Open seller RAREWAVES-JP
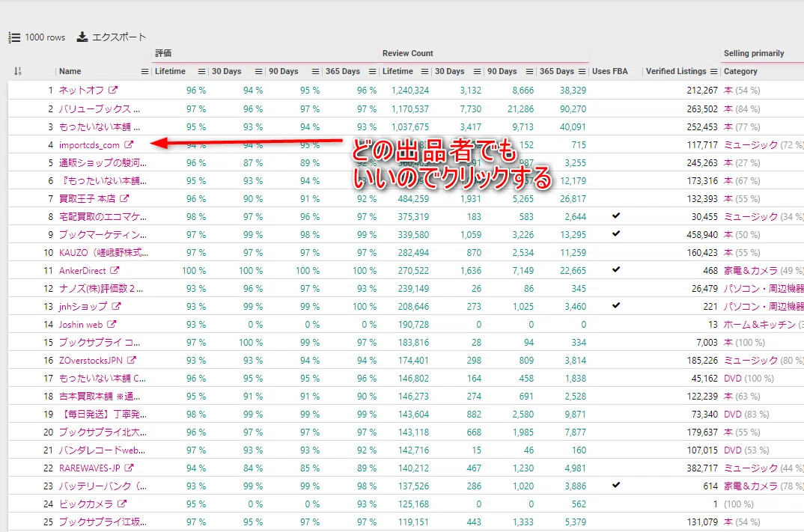804x532 pixels. tap(90, 468)
